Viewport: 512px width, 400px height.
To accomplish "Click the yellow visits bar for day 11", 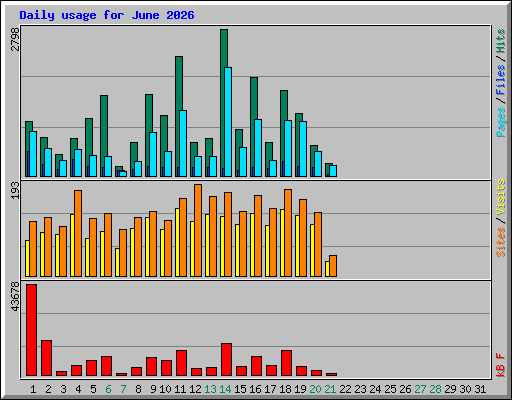I will 177,242.
